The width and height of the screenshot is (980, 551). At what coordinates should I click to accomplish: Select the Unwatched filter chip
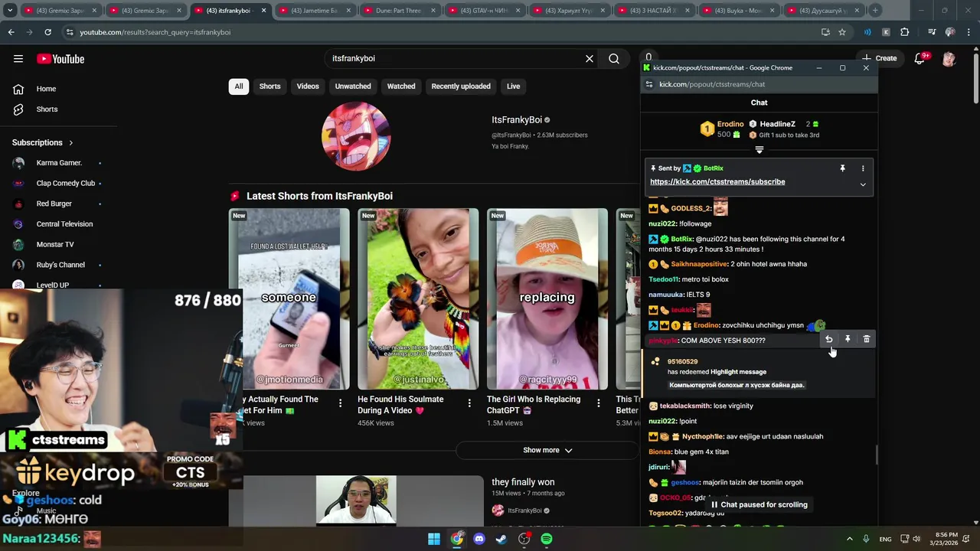pos(353,86)
